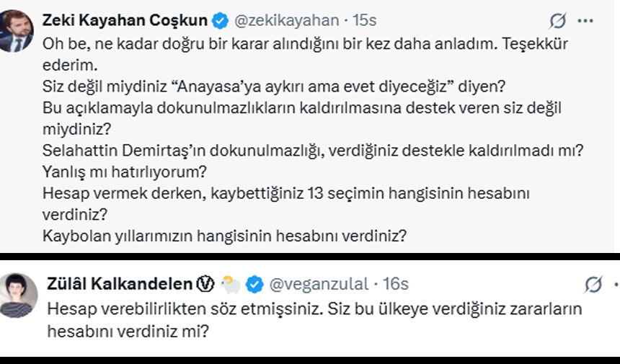Click the line 'Yanlış mı hatırlıyorum?'
Image resolution: width=620 pixels, height=364 pixels.
[125, 172]
